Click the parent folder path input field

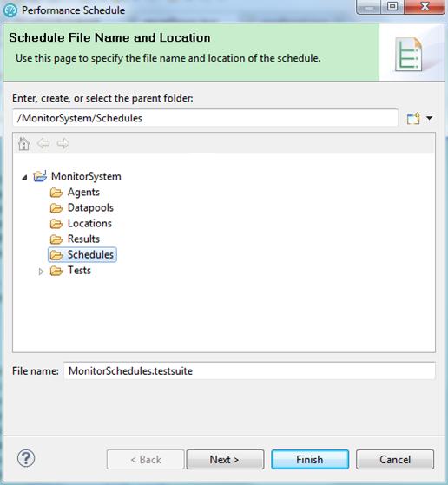coord(205,118)
